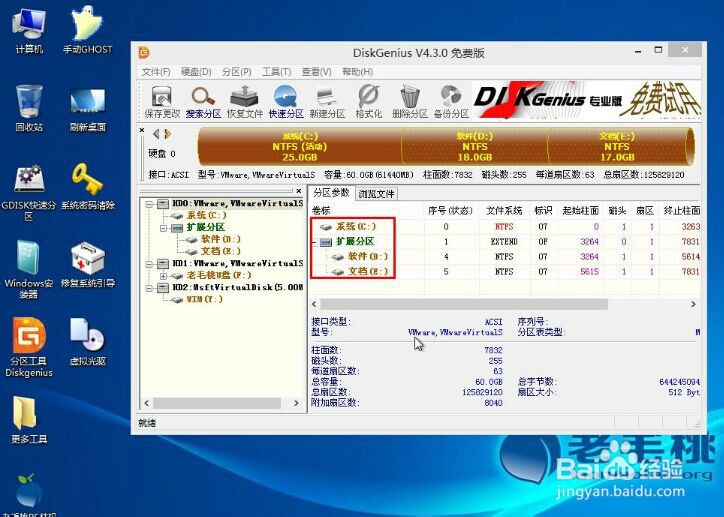Screen dimensions: 724x517
Task: Click the 文件系统 column header
Action: (x=504, y=210)
